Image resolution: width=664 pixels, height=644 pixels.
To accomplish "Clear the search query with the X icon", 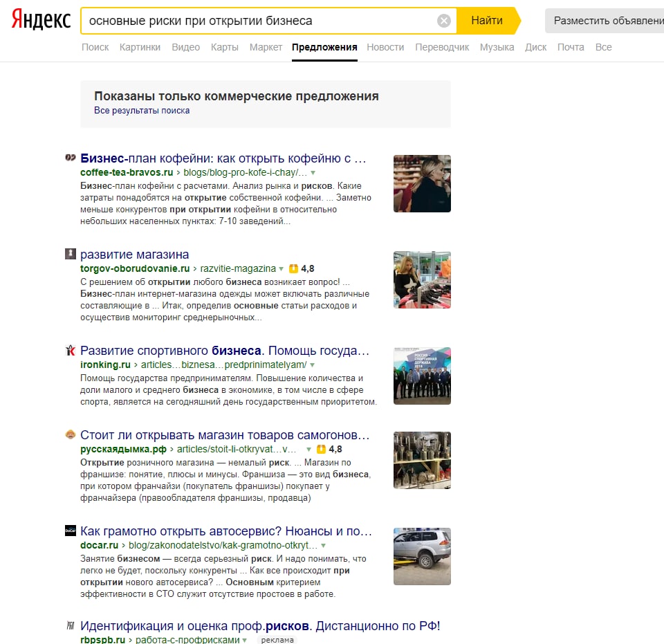I will (443, 21).
